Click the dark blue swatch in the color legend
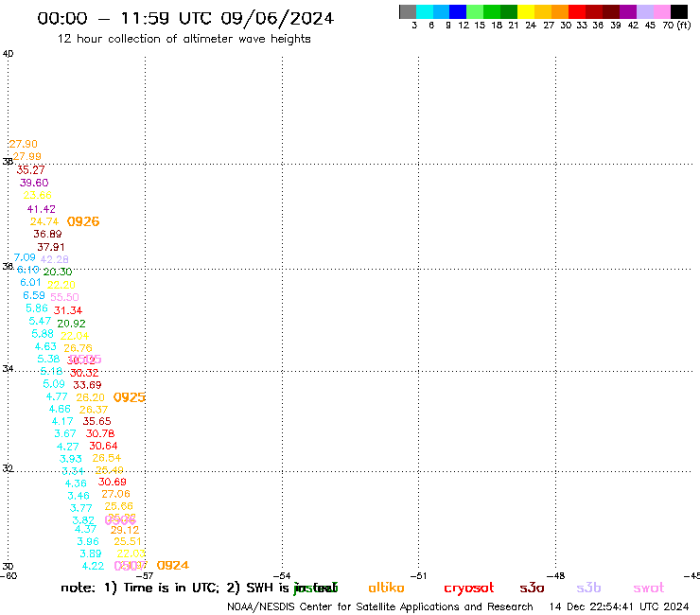700x615 pixels. click(x=458, y=11)
